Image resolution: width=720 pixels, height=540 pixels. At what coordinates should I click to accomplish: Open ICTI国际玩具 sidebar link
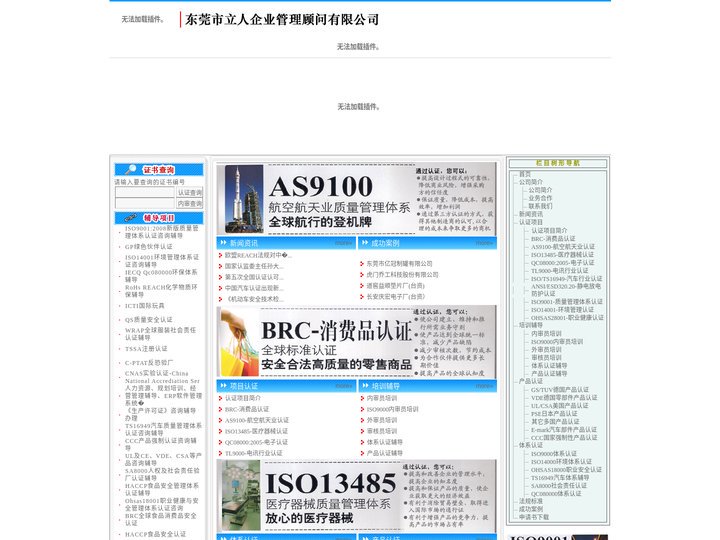[145, 306]
